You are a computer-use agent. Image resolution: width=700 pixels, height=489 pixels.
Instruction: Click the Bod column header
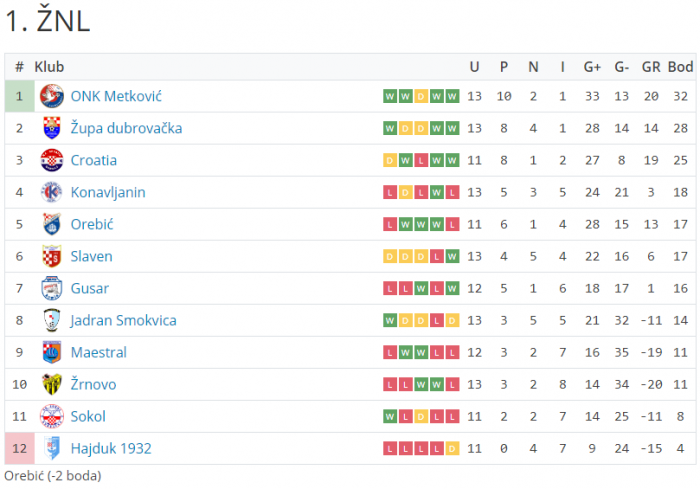680,67
